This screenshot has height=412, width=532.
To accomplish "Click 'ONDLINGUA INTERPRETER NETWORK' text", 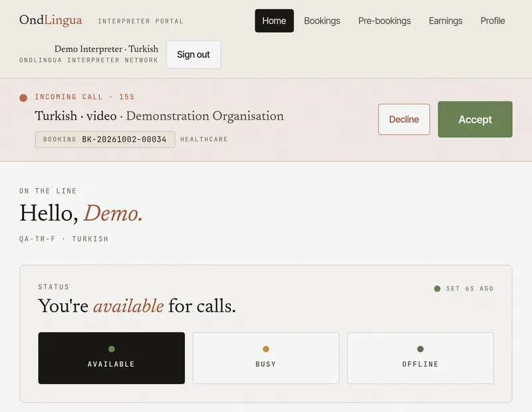I will click(x=88, y=60).
